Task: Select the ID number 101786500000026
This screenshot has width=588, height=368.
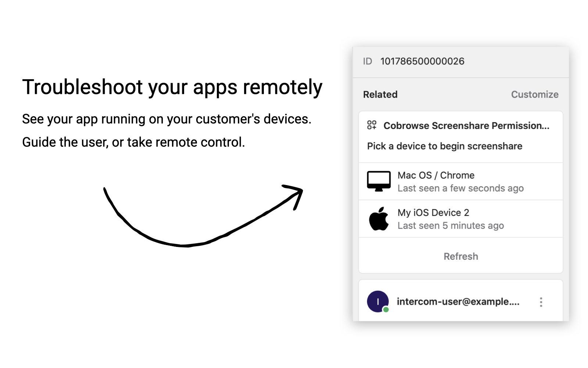Action: point(422,61)
